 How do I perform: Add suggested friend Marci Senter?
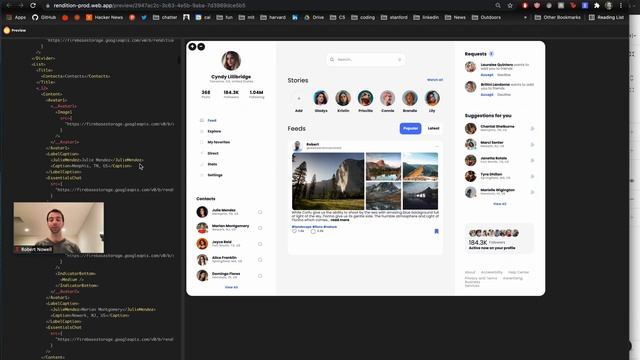click(x=532, y=144)
